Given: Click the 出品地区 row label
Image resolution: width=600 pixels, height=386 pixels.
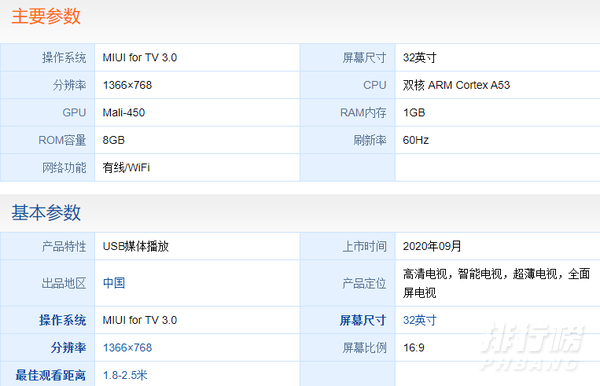Looking at the screenshot, I should pos(64,283).
